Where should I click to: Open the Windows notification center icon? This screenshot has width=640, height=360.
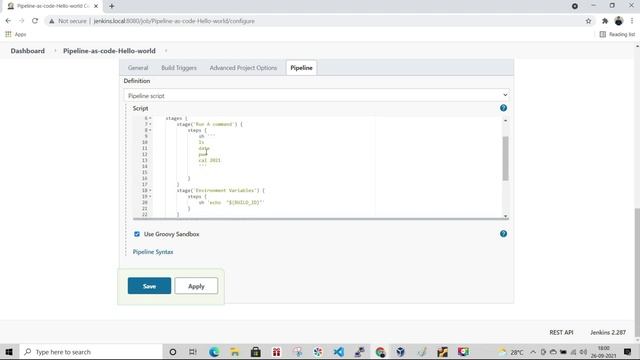click(627, 352)
